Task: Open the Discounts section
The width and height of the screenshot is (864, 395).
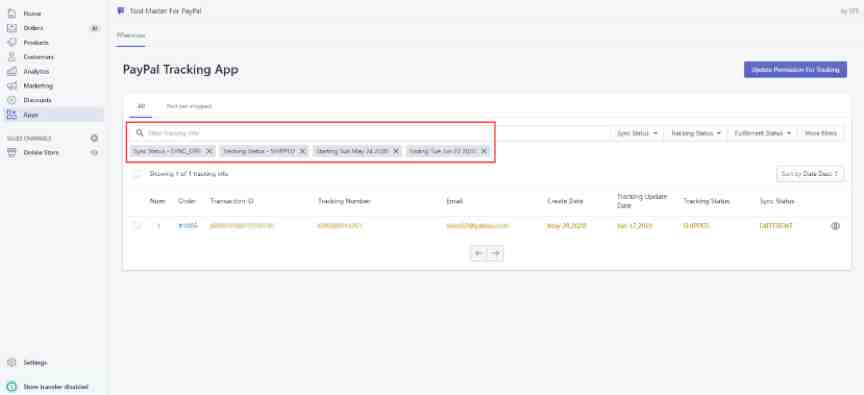Action: pos(37,100)
